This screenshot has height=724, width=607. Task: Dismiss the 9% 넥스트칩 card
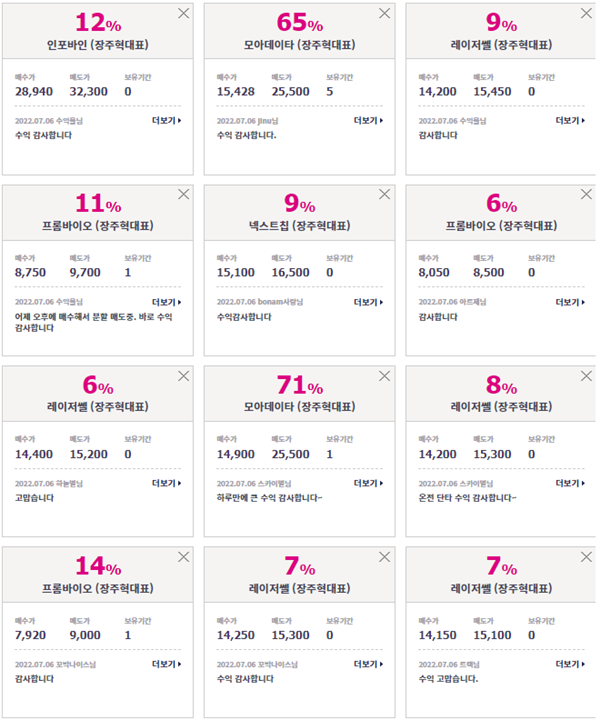coord(385,194)
